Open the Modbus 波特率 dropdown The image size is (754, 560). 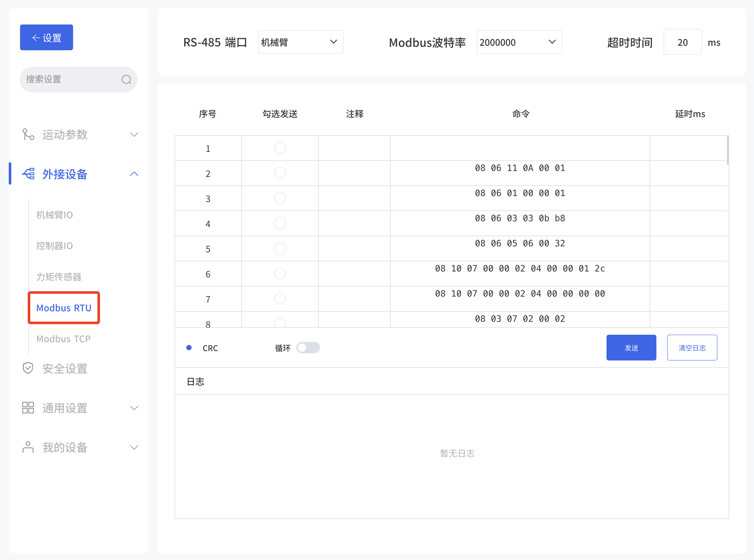coord(519,42)
